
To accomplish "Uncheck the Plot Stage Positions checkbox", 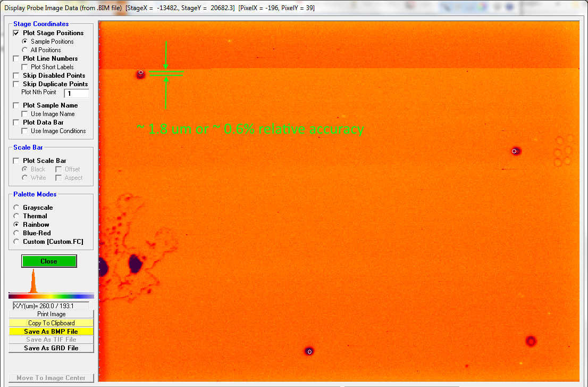I will [x=16, y=33].
